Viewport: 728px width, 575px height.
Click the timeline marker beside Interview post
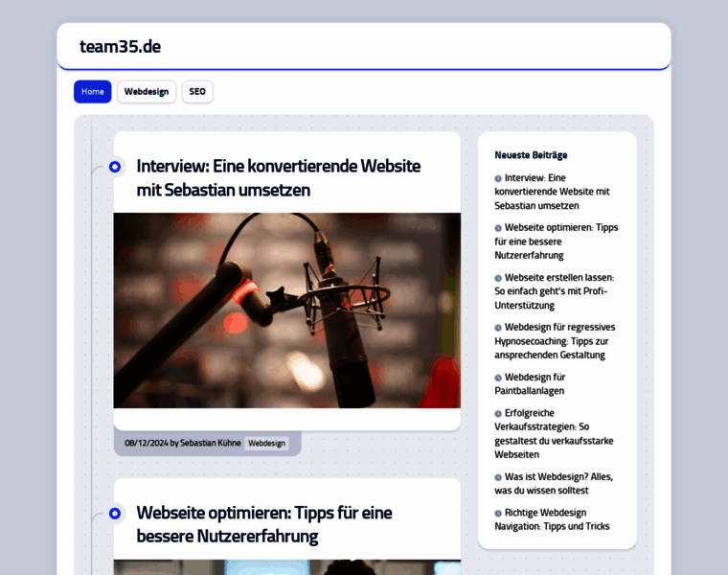point(115,167)
